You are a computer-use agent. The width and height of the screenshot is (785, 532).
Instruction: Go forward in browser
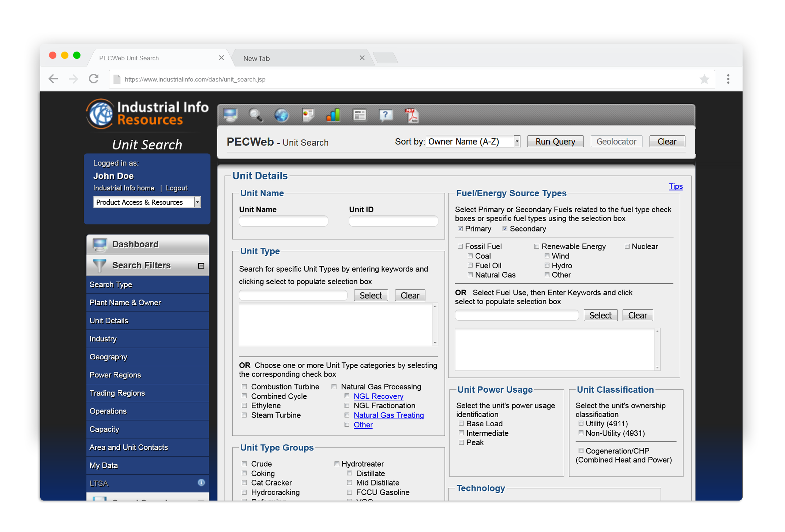pyautogui.click(x=74, y=79)
